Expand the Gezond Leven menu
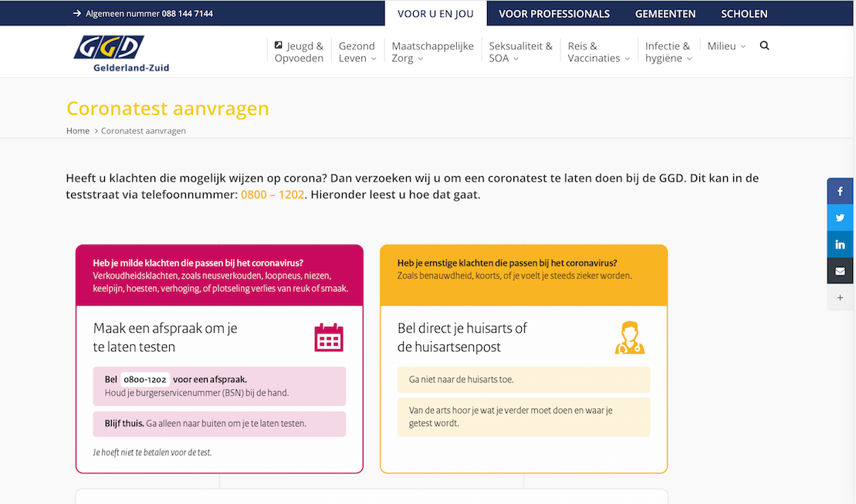 357,52
